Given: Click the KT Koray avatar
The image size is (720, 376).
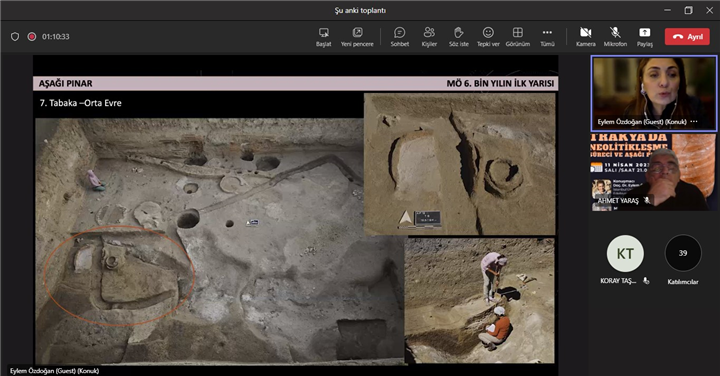Looking at the screenshot, I should click(625, 253).
